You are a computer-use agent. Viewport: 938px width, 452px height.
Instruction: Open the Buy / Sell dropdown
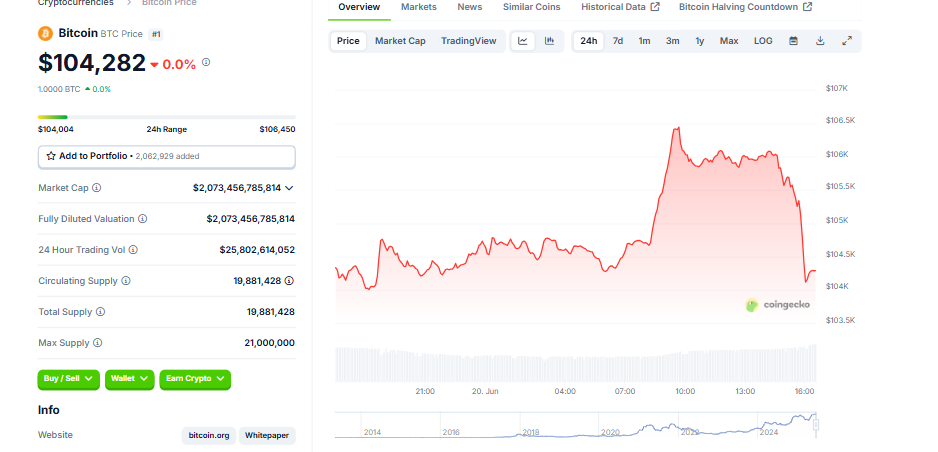(68, 379)
